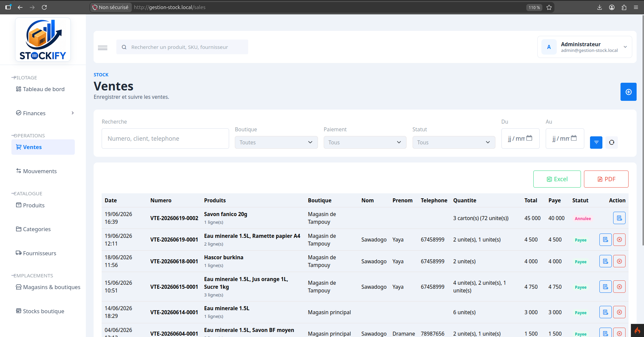Open the Statut filter dropdown
This screenshot has height=337, width=644.
(x=454, y=142)
